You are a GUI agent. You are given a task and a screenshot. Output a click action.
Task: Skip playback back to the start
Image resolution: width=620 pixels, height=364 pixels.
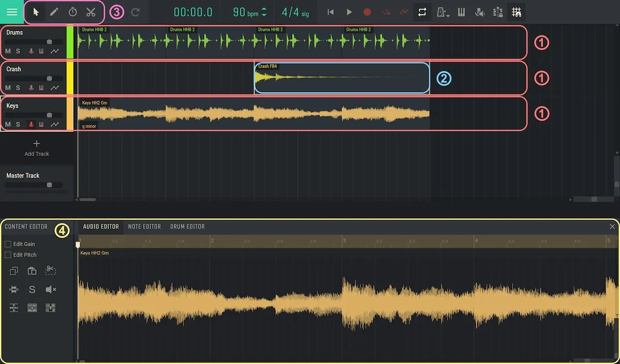coord(331,12)
